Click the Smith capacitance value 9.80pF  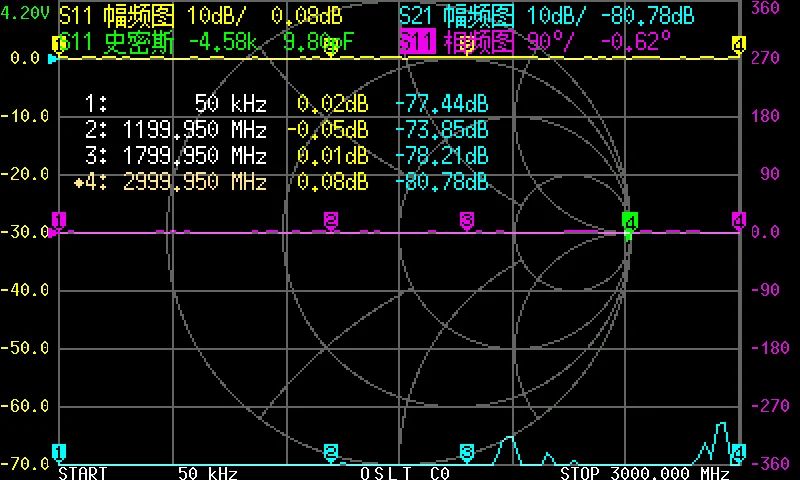[318, 42]
